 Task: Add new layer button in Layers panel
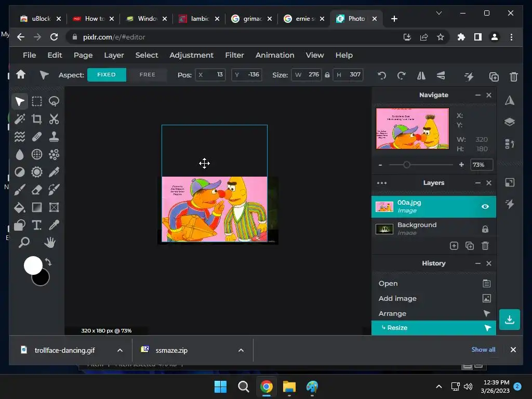(x=454, y=246)
